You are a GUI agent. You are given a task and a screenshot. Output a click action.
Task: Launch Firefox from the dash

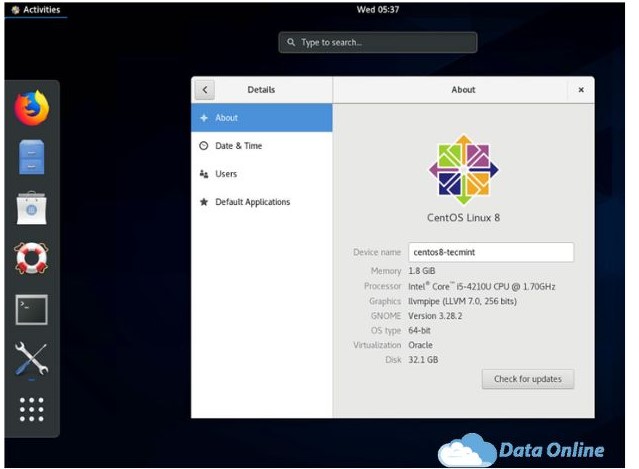pyautogui.click(x=32, y=108)
